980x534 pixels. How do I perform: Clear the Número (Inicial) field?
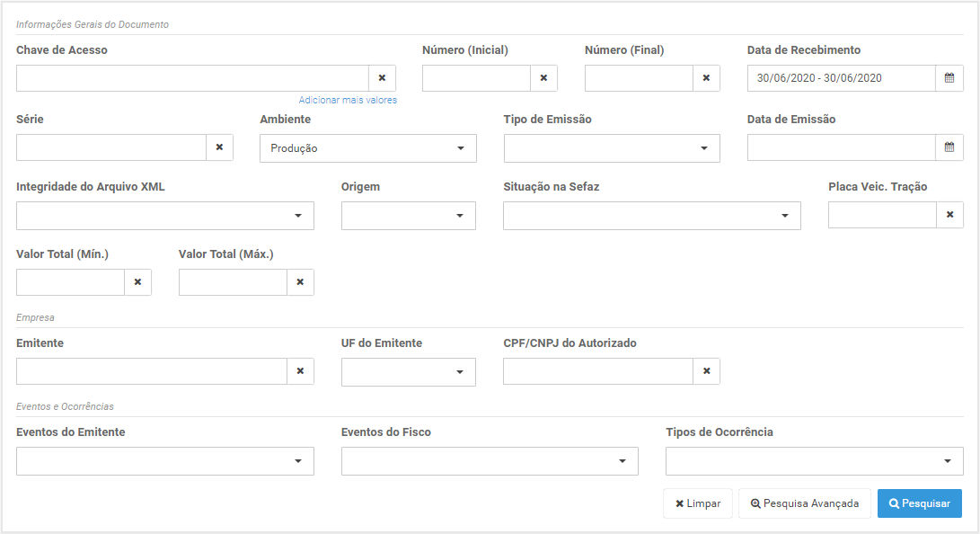tap(543, 78)
